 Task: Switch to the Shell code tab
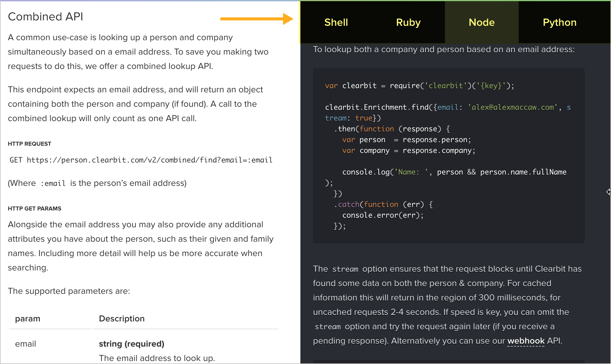pos(336,22)
